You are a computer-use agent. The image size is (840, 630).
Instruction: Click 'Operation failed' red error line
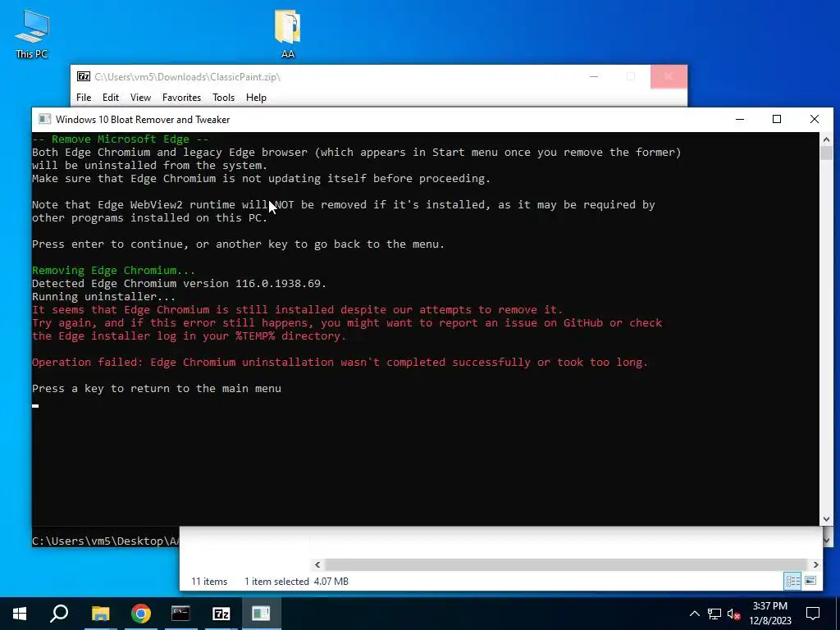click(x=340, y=362)
